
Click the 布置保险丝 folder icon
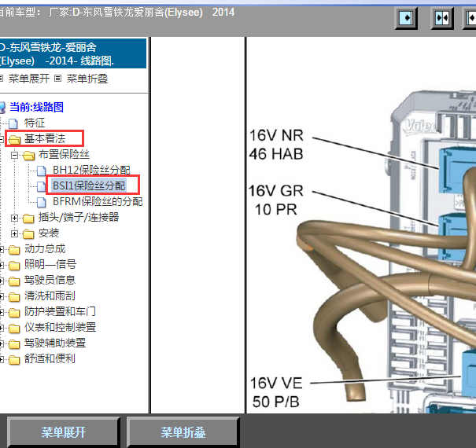coord(28,156)
